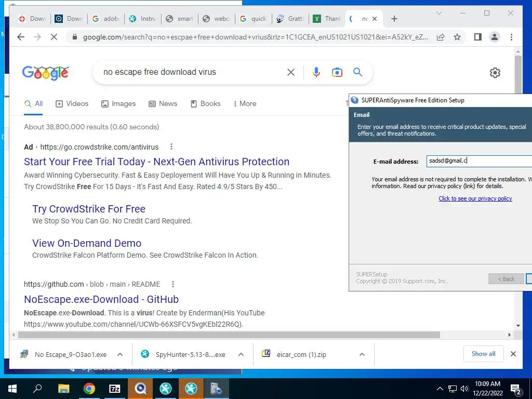Switch to the adobe browser tab
This screenshot has height=399, width=532.
point(106,19)
